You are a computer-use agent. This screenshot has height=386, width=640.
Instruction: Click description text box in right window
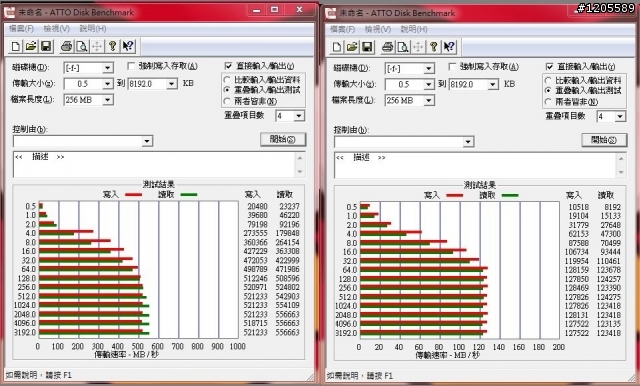[476, 166]
